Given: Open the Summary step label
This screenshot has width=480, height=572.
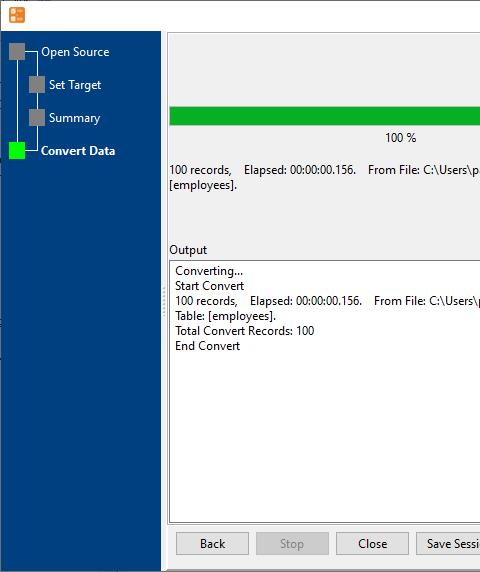Looking at the screenshot, I should 74,118.
